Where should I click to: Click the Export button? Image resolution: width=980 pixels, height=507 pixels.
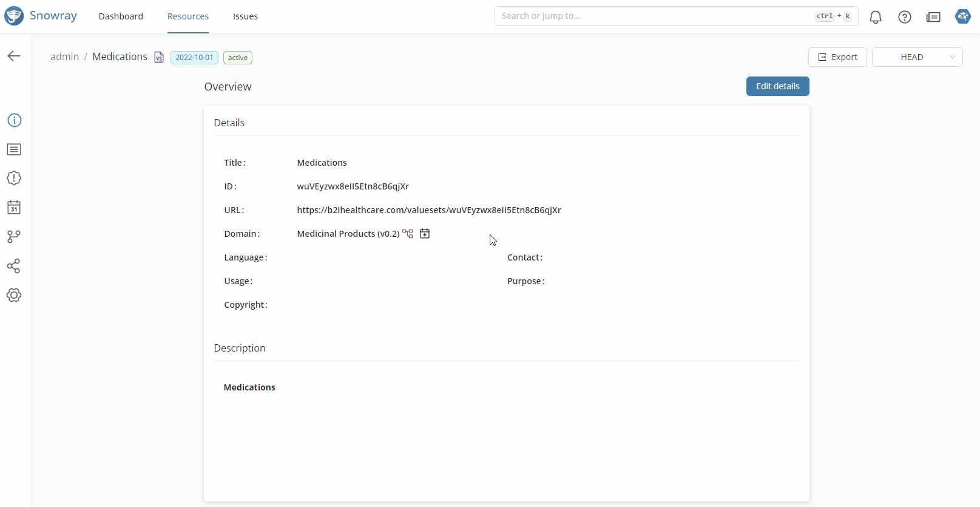pos(837,57)
